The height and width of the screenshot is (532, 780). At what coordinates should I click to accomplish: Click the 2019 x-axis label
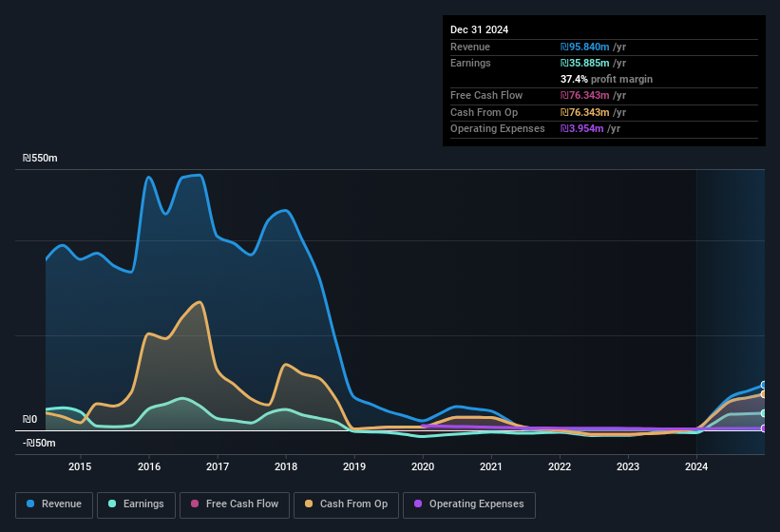pyautogui.click(x=354, y=466)
